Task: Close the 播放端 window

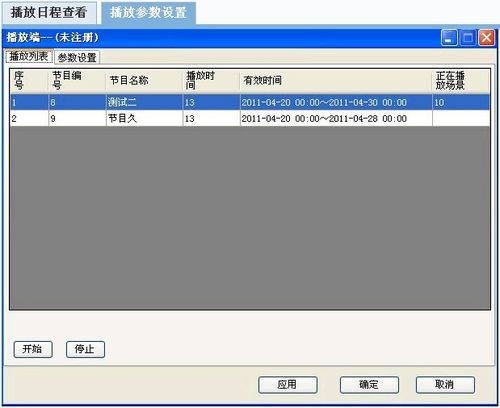Action: (x=486, y=38)
